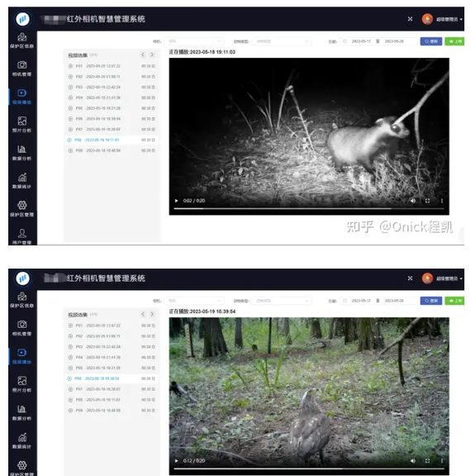Open 保护区信息 in bottom screenshot sidebar
Viewport: 471px width, 476px height.
21,300
